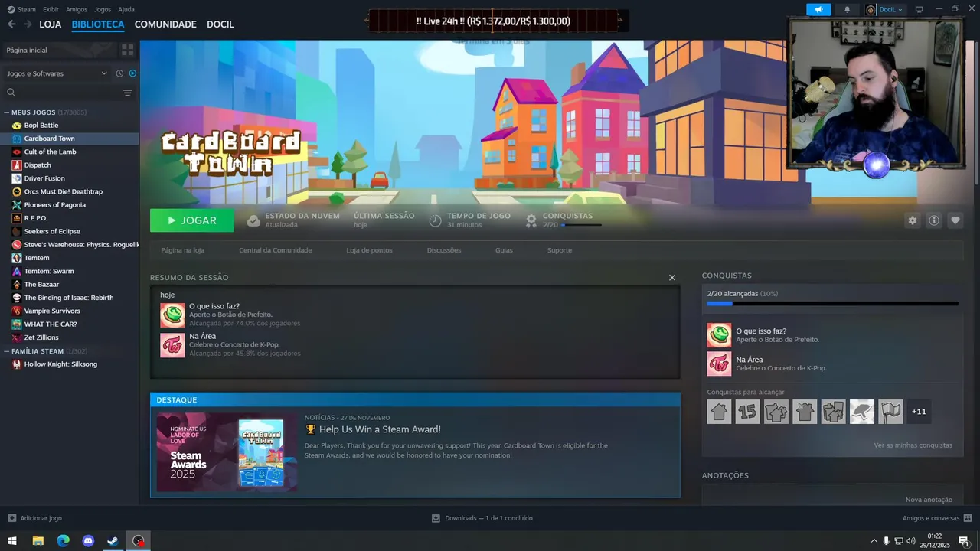Go forward with the right arrow
The width and height of the screenshot is (980, 551).
click(28, 24)
